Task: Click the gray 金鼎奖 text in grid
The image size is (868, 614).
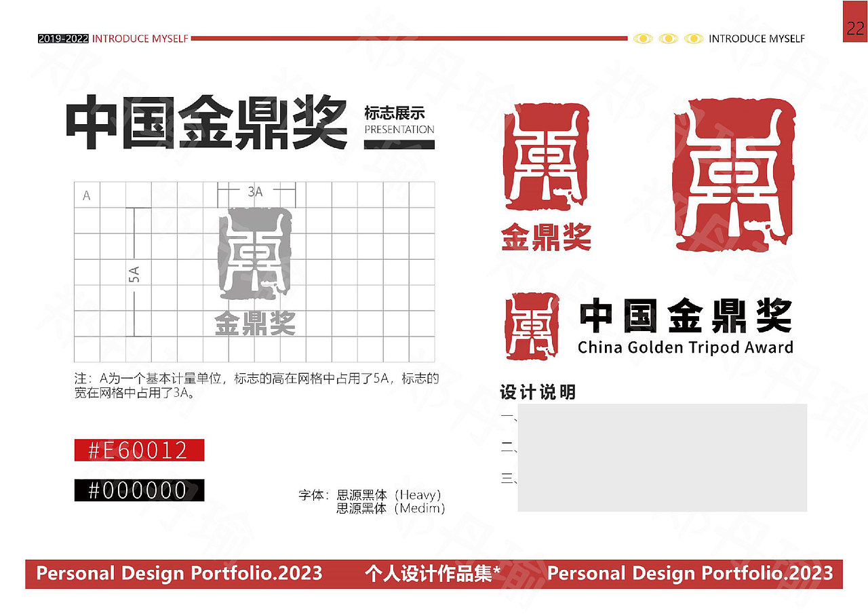Action: pyautogui.click(x=255, y=323)
